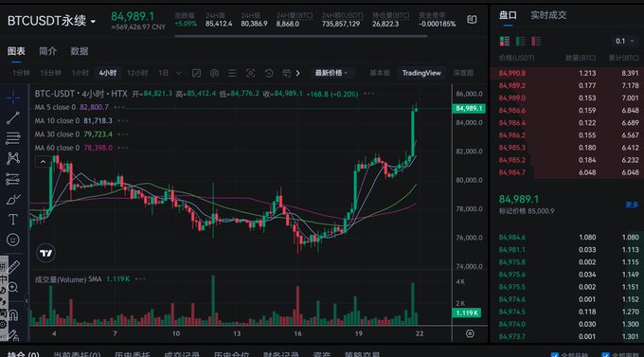Open 持仓 (0) positions tab
The height and width of the screenshot is (357, 644).
coord(24,354)
